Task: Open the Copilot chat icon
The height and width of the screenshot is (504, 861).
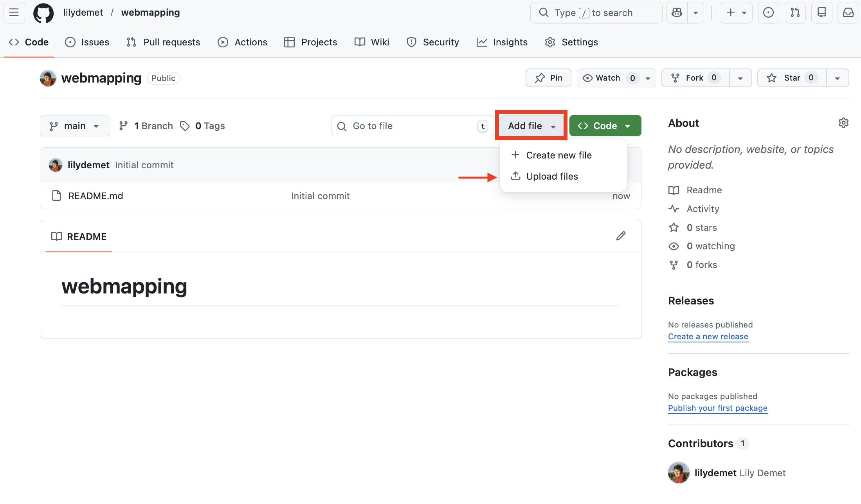Action: pos(677,13)
